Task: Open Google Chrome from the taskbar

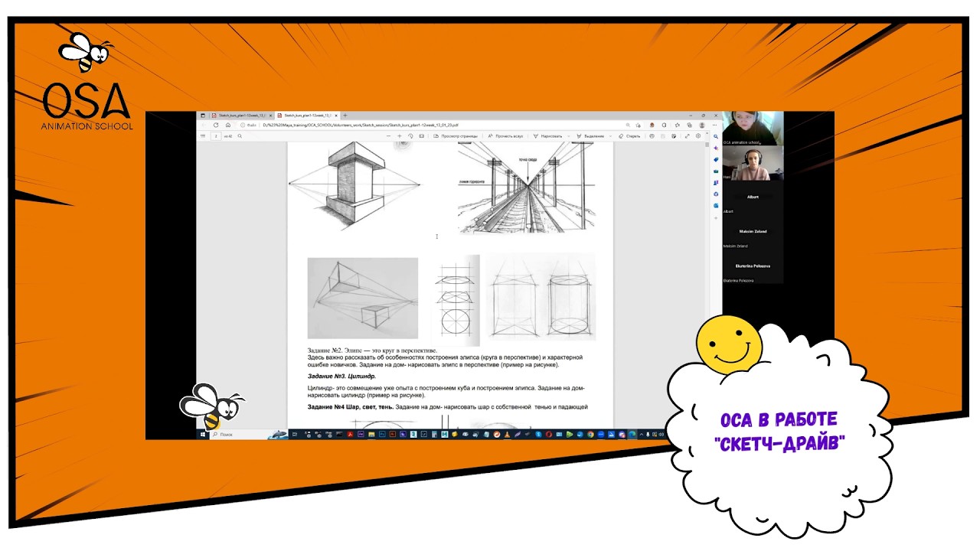Action: point(590,434)
